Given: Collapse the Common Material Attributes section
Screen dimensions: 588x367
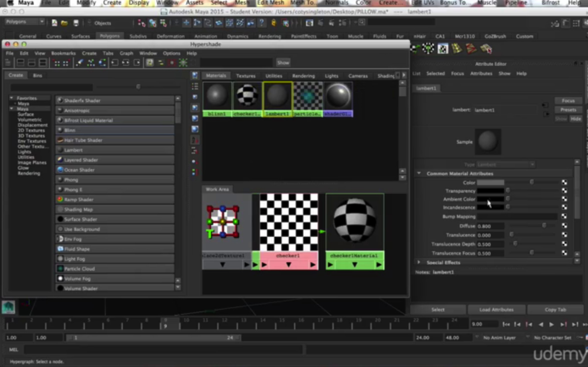Looking at the screenshot, I should click(419, 173).
